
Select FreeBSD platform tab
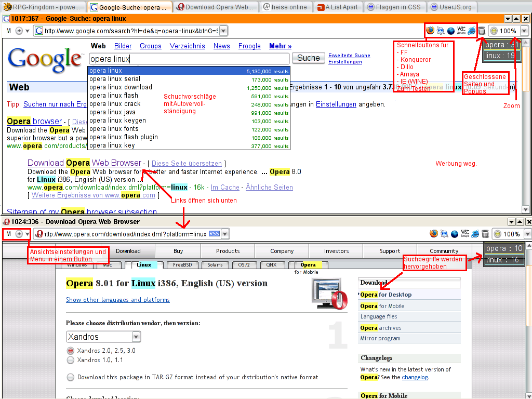point(182,264)
